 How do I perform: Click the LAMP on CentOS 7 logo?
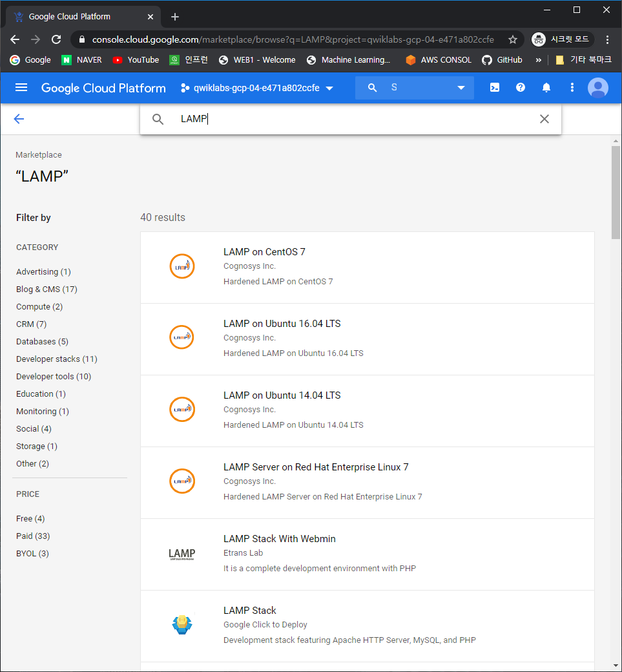click(182, 266)
